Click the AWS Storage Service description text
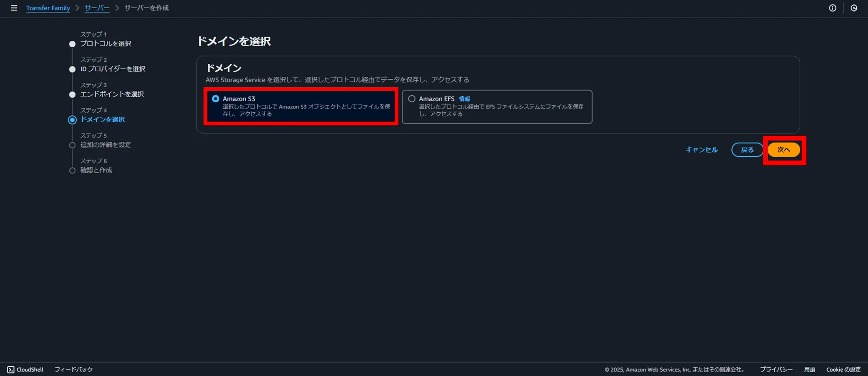The height and width of the screenshot is (376, 868). click(x=337, y=80)
